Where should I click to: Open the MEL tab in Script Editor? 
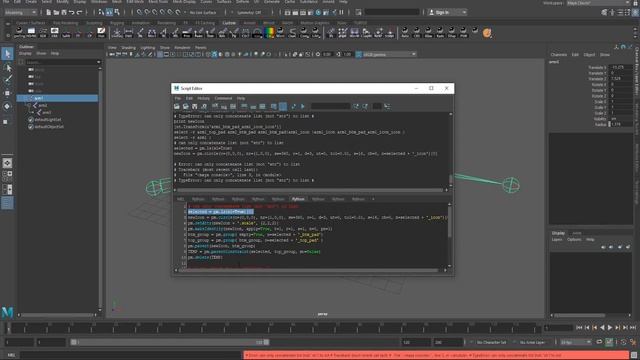tap(180, 199)
